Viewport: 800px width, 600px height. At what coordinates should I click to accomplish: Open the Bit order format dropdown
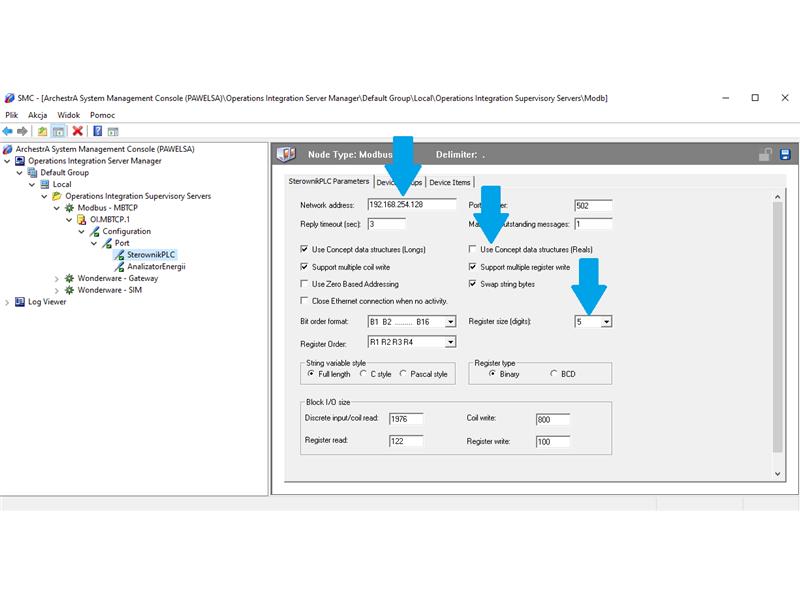pyautogui.click(x=450, y=322)
